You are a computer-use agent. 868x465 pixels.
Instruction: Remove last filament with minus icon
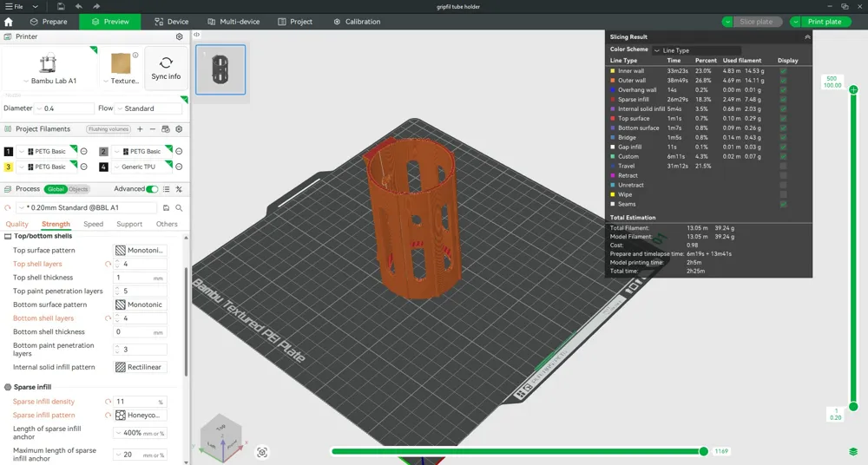[153, 129]
